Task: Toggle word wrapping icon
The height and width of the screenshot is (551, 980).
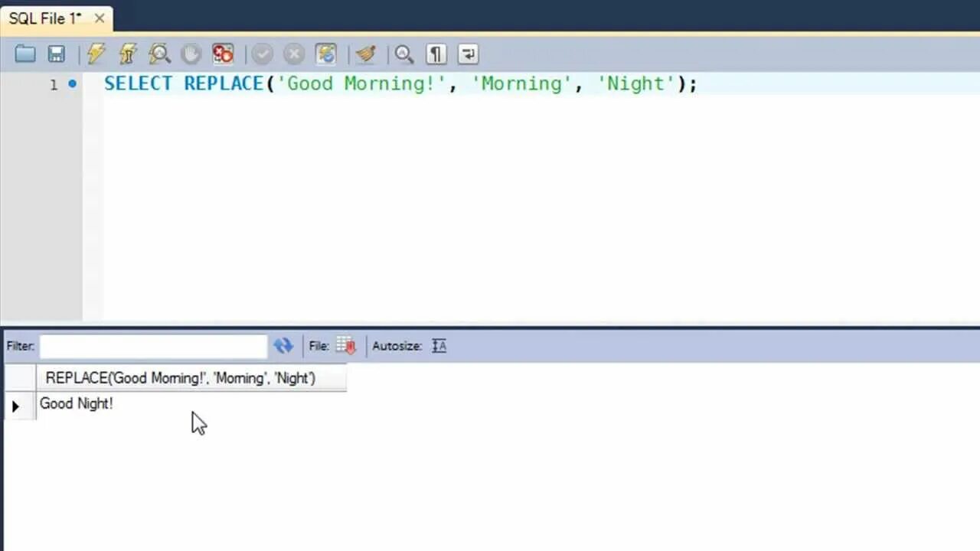Action: pyautogui.click(x=468, y=54)
